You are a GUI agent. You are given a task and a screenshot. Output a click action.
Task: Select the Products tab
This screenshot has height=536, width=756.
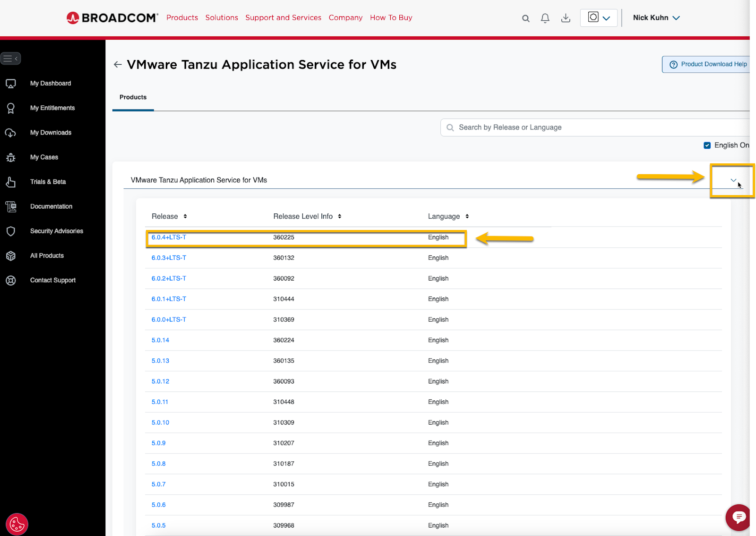[133, 97]
